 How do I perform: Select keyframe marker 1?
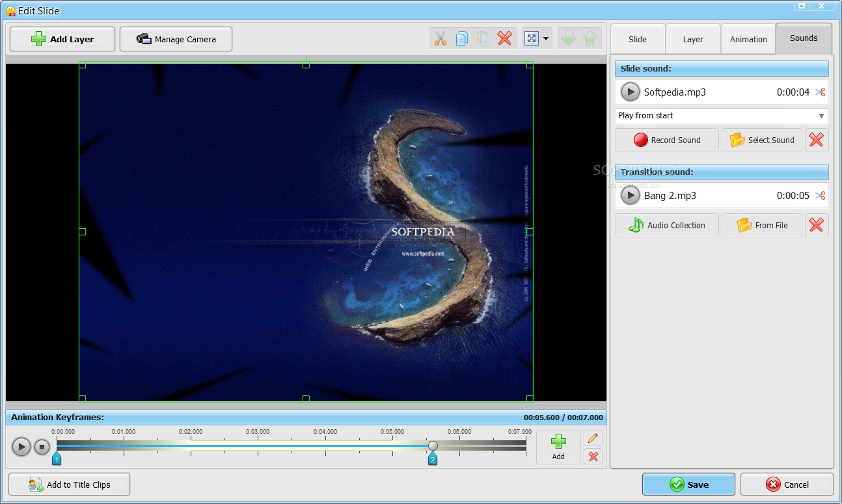[x=57, y=459]
